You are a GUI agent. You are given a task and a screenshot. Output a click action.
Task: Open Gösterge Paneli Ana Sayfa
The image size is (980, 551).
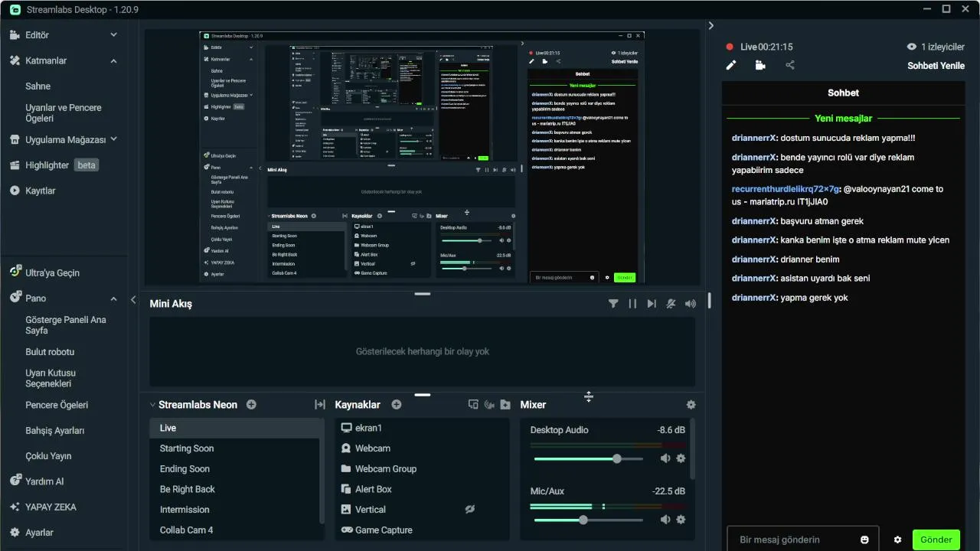[66, 325]
